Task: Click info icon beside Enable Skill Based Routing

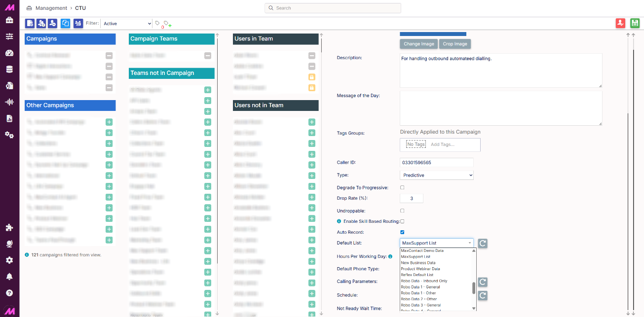Action: point(339,221)
